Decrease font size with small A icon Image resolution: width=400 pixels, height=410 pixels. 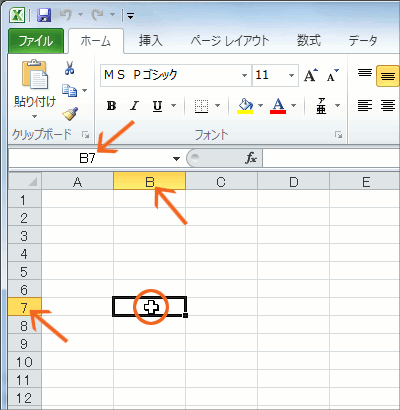pyautogui.click(x=332, y=75)
